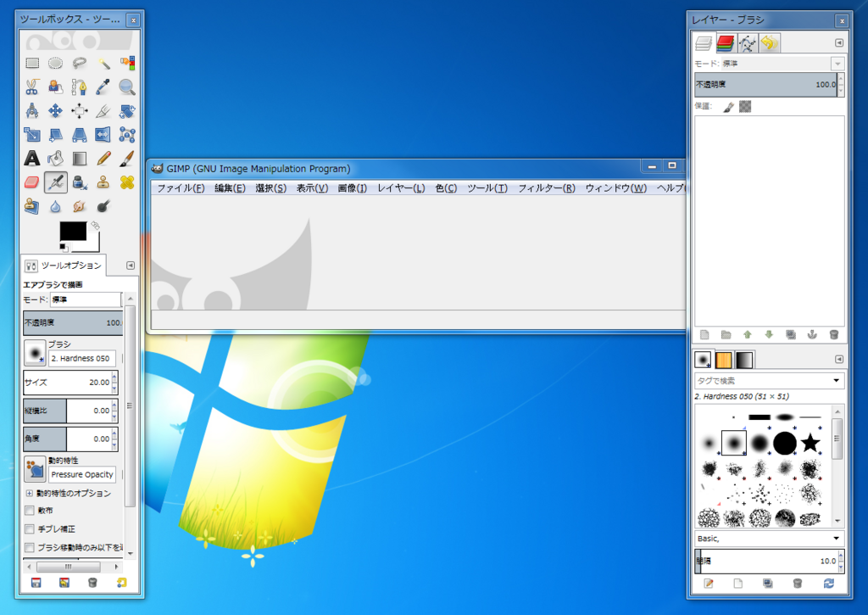Click the black foreground color swatch

pyautogui.click(x=73, y=231)
